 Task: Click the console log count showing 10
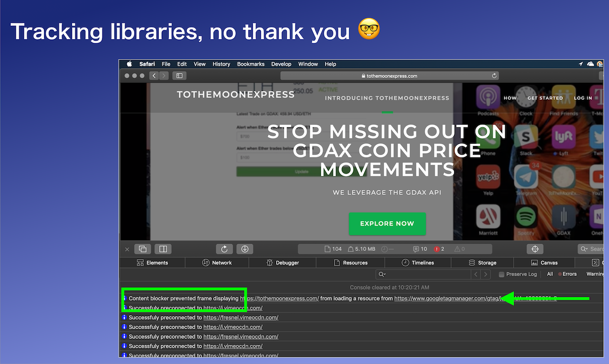pos(420,249)
